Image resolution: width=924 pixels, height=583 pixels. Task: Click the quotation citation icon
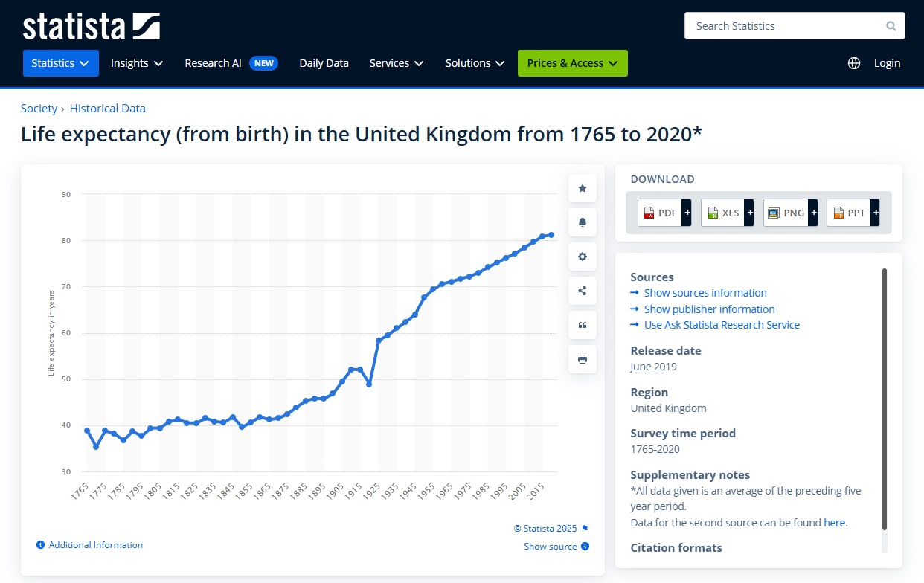(x=582, y=325)
